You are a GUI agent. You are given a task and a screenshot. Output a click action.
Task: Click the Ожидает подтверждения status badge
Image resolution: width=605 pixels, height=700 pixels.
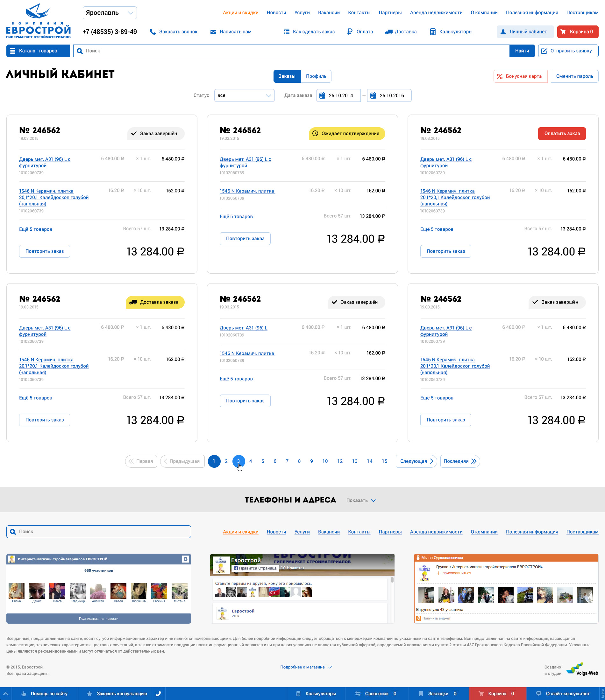[x=347, y=133]
